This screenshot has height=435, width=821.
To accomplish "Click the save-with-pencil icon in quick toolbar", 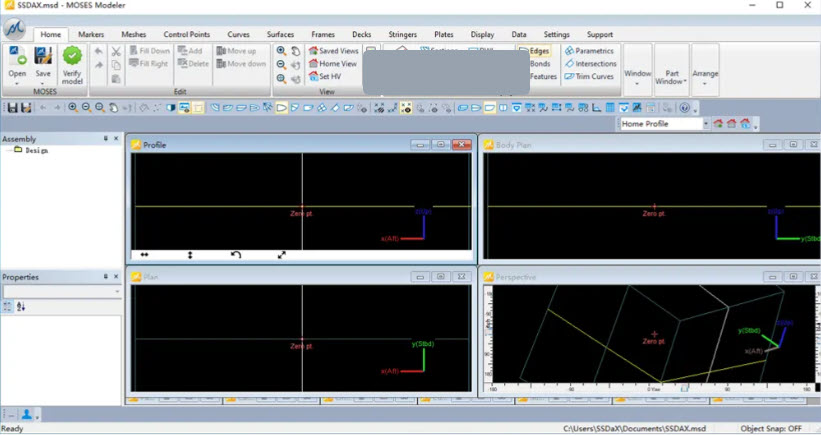I will click(x=26, y=108).
